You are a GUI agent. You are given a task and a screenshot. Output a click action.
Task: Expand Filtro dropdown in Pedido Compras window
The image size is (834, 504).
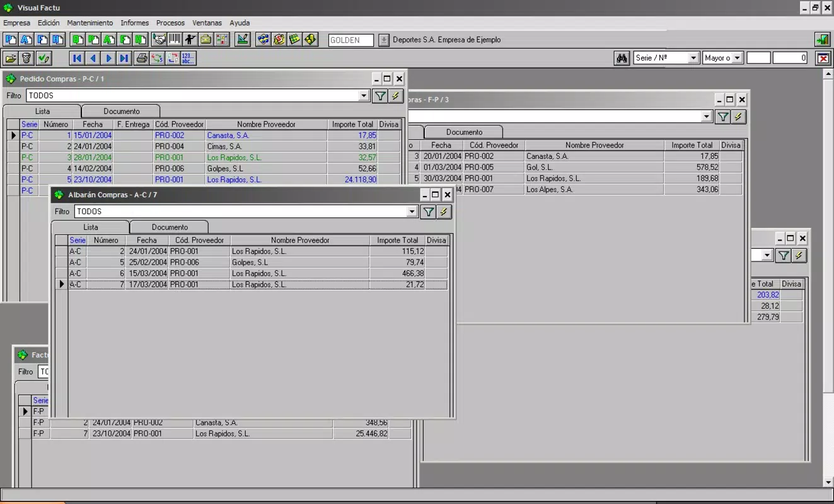point(364,96)
